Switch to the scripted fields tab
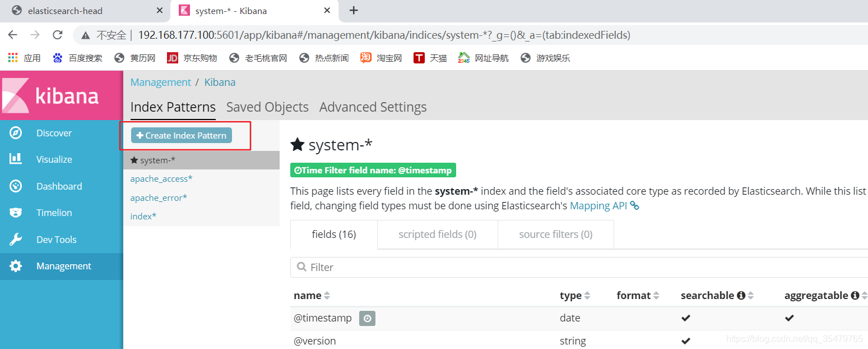Image resolution: width=868 pixels, height=349 pixels. [x=438, y=235]
